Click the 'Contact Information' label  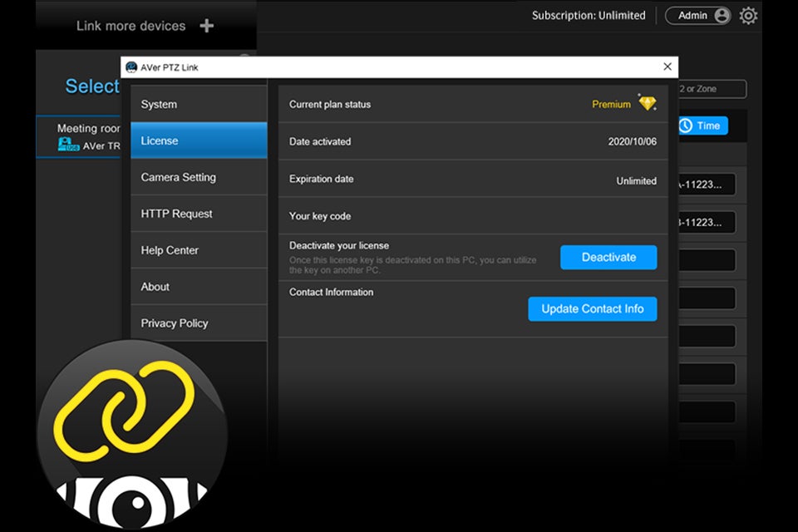pos(332,293)
